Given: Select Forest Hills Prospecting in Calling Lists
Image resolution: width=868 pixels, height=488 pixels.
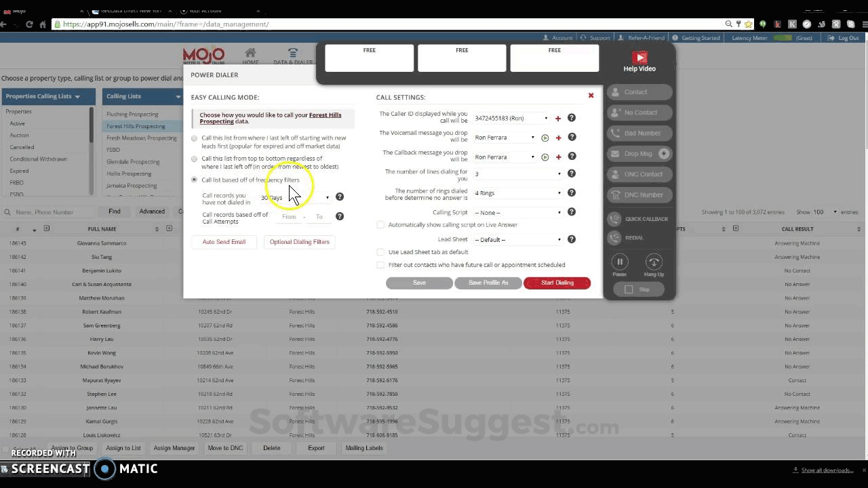Looking at the screenshot, I should 136,126.
